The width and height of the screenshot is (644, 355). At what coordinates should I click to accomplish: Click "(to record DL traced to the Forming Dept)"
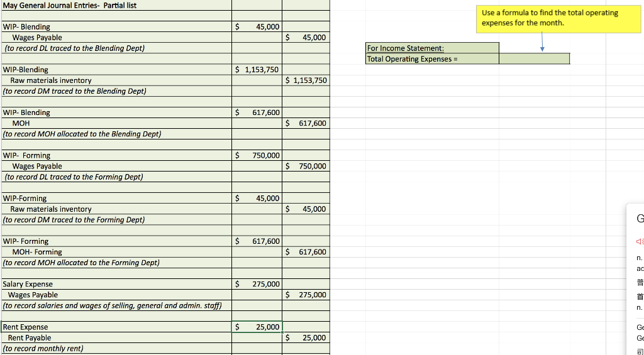[74, 177]
